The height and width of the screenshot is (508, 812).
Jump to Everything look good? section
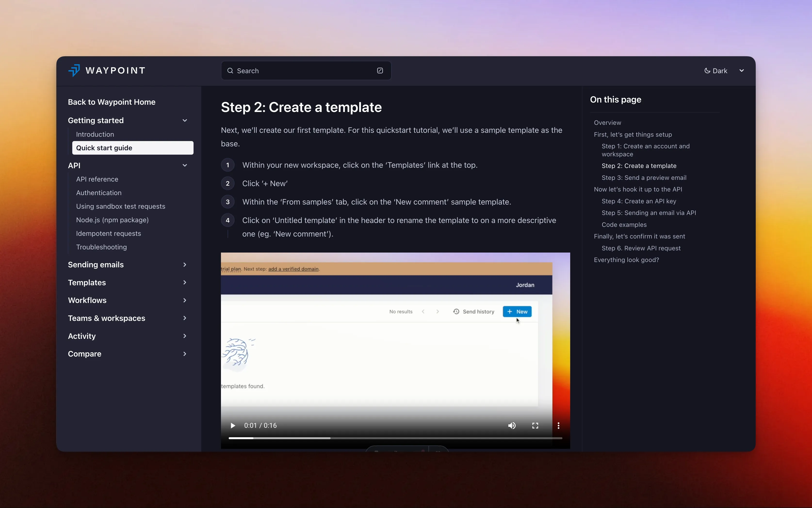(x=626, y=260)
